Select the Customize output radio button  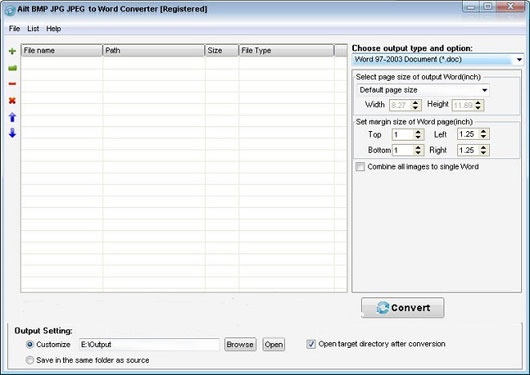tap(30, 345)
